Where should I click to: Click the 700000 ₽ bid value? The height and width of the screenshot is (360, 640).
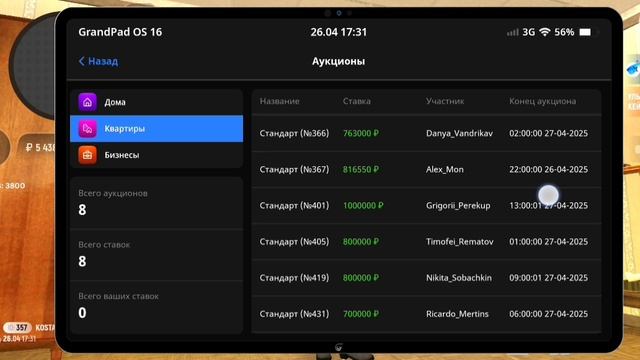coord(361,314)
